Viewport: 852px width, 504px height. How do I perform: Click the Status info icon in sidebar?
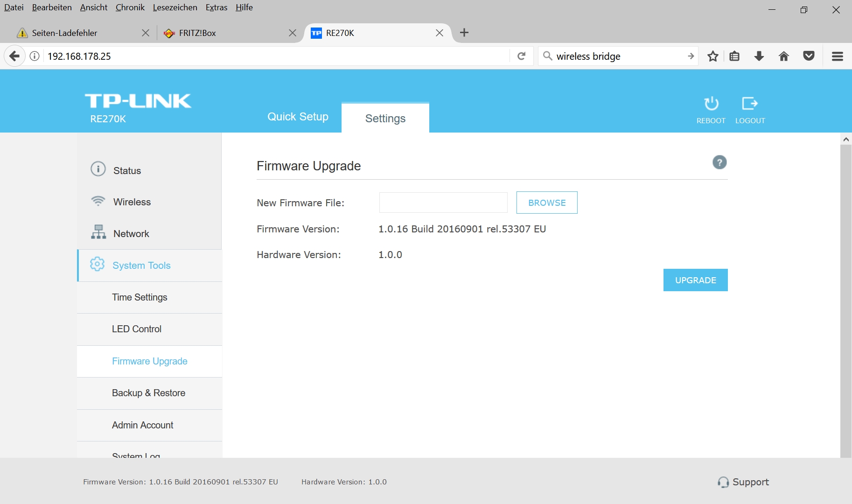coord(98,168)
